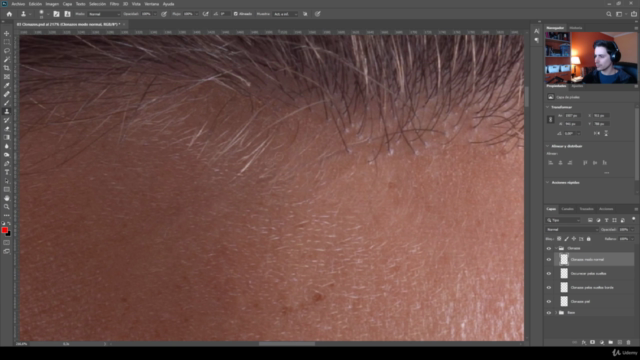
Task: Click the Clonazos modo normal layer thumbnail
Action: [x=564, y=260]
